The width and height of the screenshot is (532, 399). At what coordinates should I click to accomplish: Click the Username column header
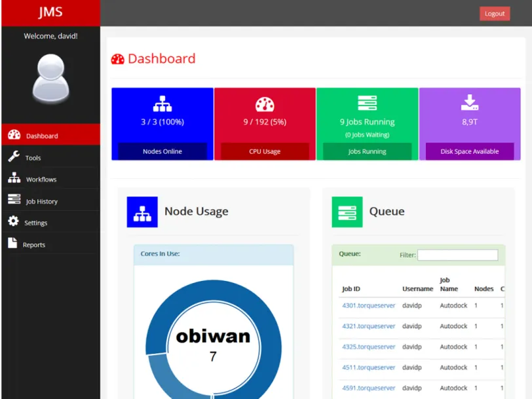(417, 289)
